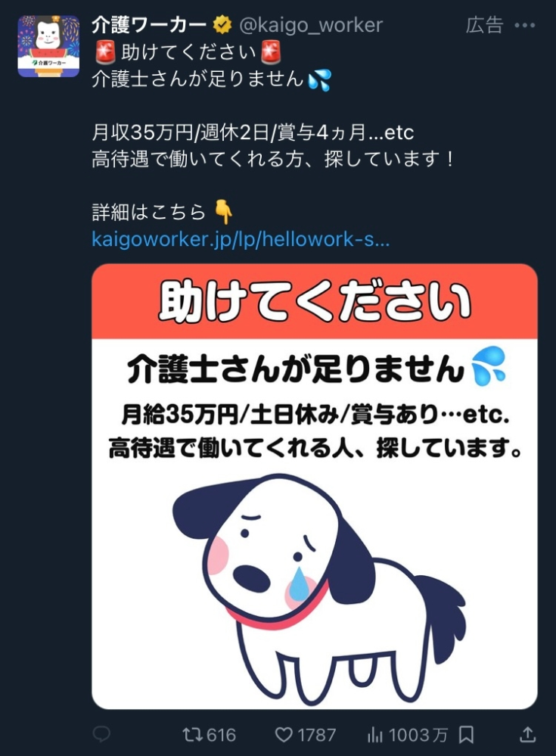Click the @kaigo_worker handle
556x756 pixels.
(x=311, y=25)
